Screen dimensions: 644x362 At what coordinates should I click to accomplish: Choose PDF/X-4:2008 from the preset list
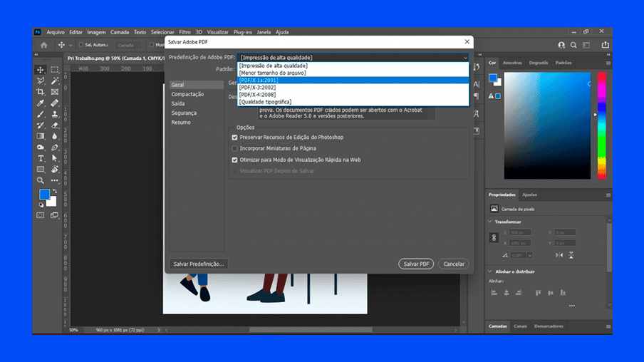(x=257, y=94)
